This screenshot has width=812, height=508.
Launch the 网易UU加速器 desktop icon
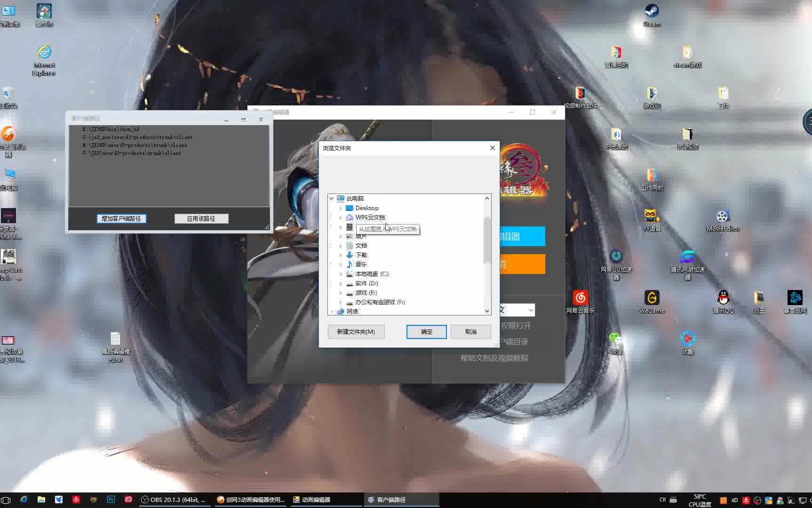tap(616, 265)
